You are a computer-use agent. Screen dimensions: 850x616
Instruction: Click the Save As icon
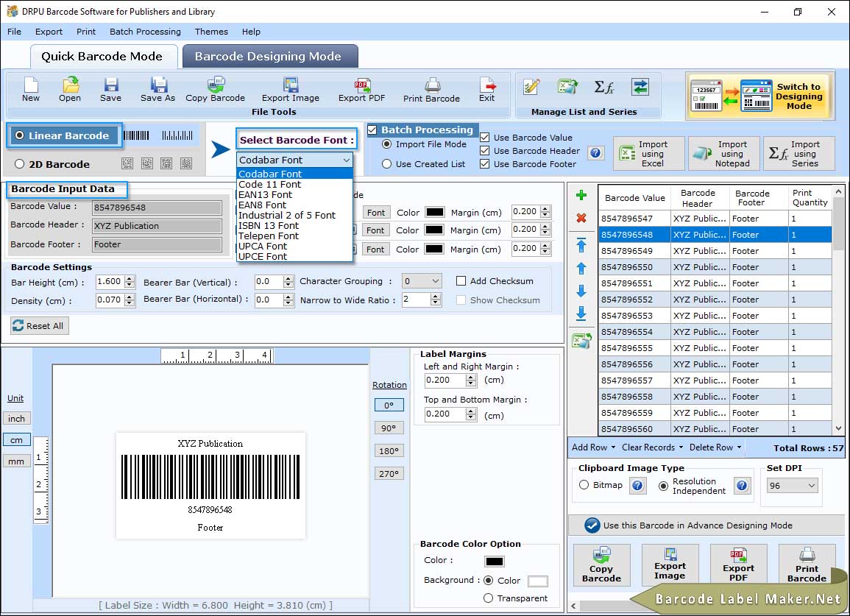(157, 90)
